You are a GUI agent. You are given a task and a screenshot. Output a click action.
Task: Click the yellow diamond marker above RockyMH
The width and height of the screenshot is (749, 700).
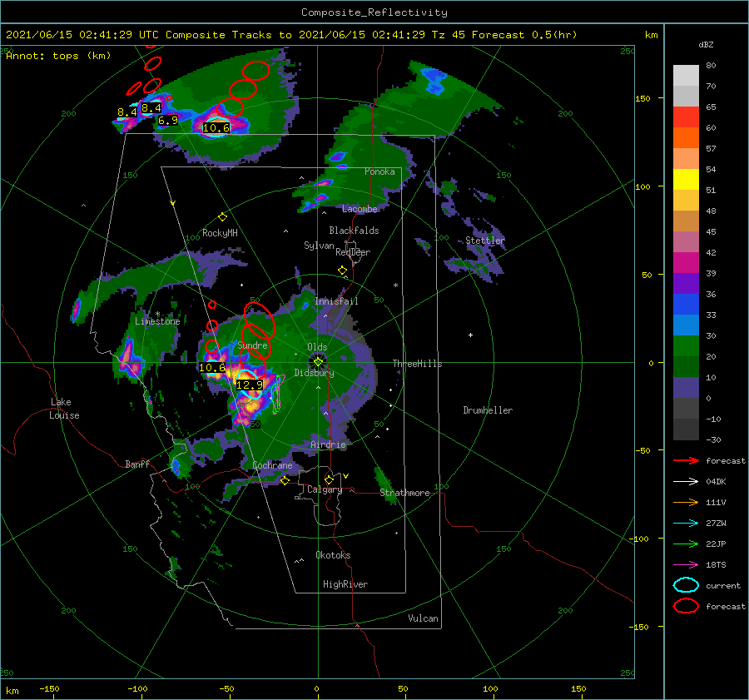pyautogui.click(x=222, y=217)
